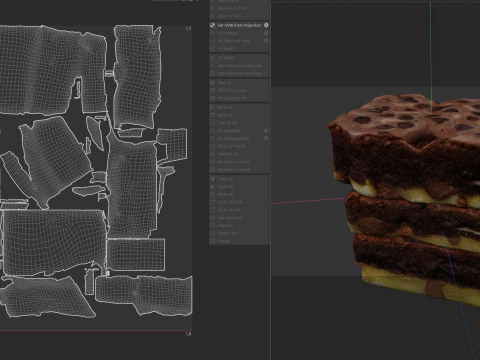This screenshot has height=360, width=480.
Task: Choose Max UV in the menu
Action: 239,82
